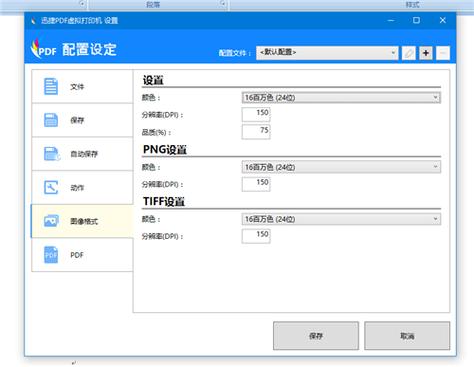Open the TIFF设置 颜色 dropdown

tap(341, 219)
